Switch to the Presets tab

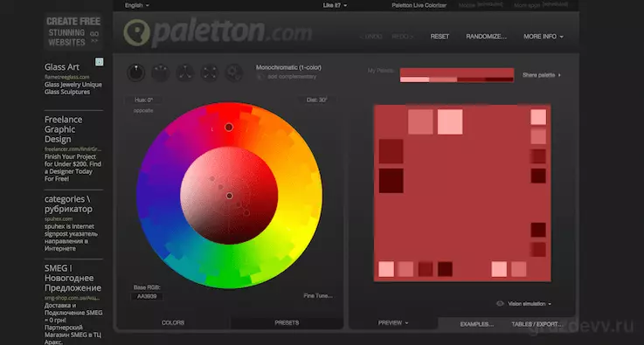[x=287, y=323]
